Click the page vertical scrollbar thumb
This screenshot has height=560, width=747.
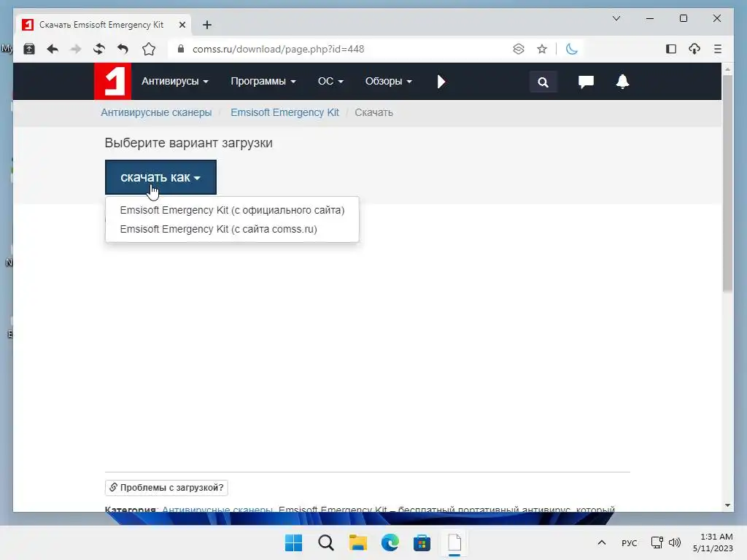pos(727,183)
